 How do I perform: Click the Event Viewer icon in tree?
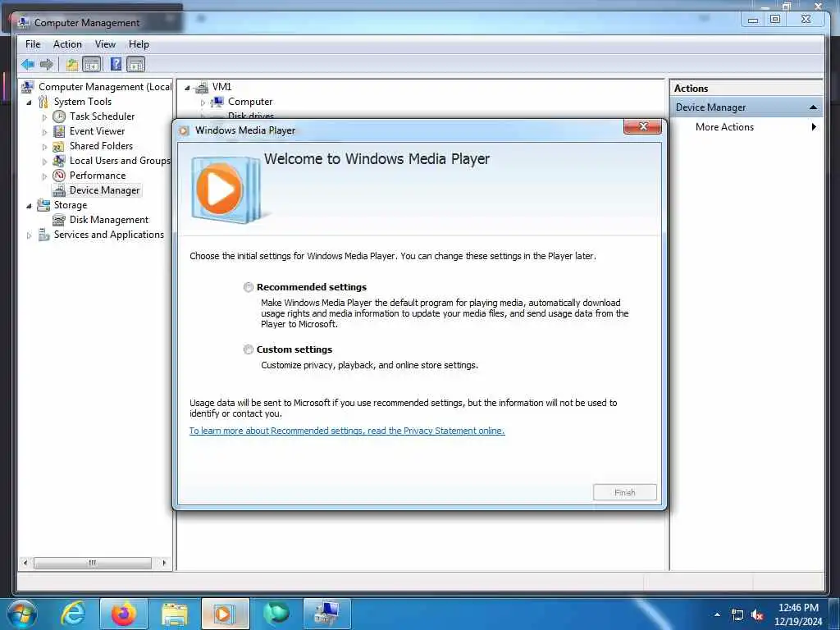[x=59, y=131]
